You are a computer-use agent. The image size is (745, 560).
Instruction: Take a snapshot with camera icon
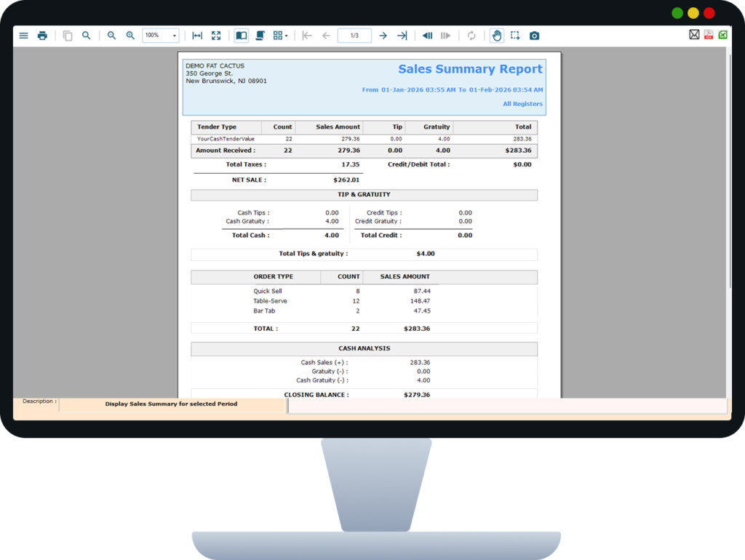pyautogui.click(x=535, y=36)
